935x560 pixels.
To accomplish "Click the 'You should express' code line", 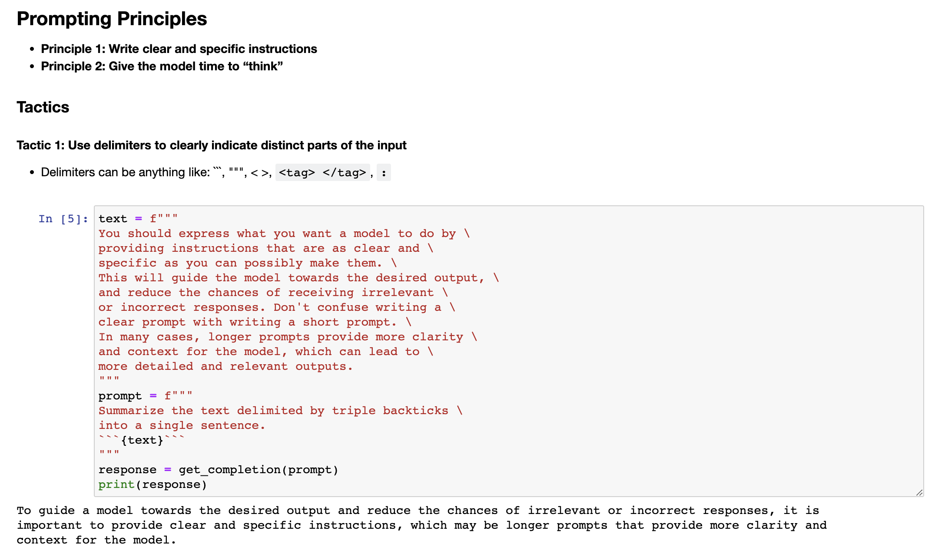I will tap(284, 234).
